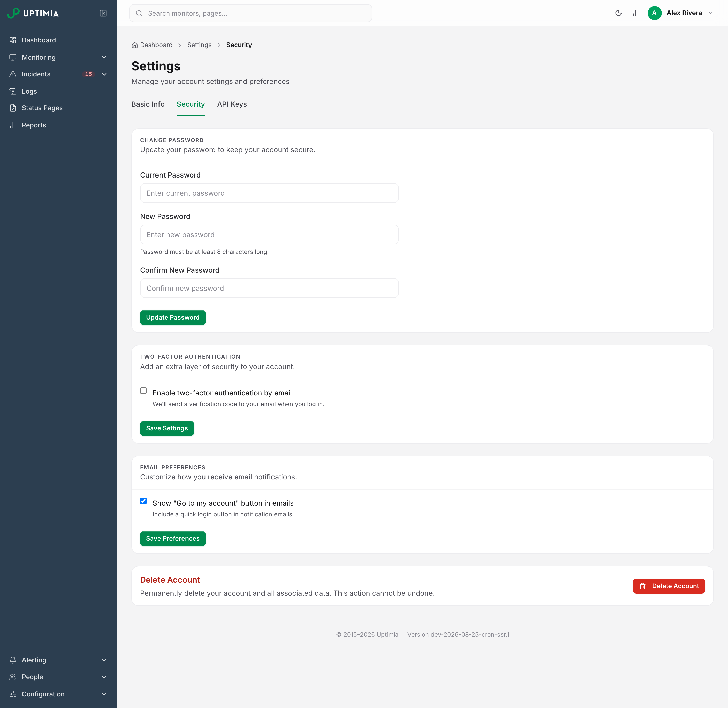Click the red Delete Account button
The image size is (728, 708).
click(x=669, y=586)
